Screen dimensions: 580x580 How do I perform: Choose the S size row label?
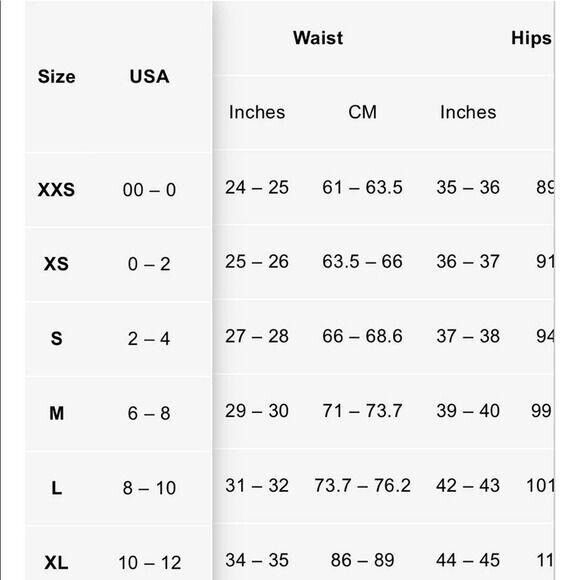(56, 338)
